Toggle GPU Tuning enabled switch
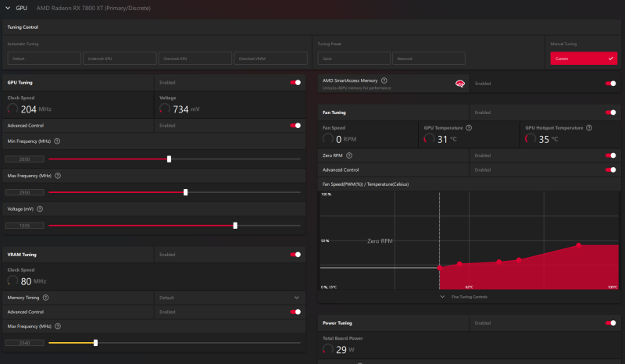 pyautogui.click(x=295, y=83)
